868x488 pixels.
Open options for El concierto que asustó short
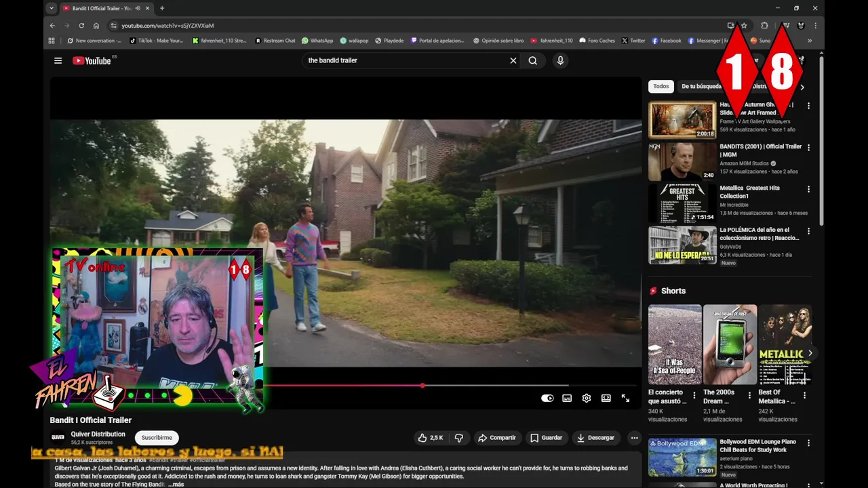[x=694, y=395]
